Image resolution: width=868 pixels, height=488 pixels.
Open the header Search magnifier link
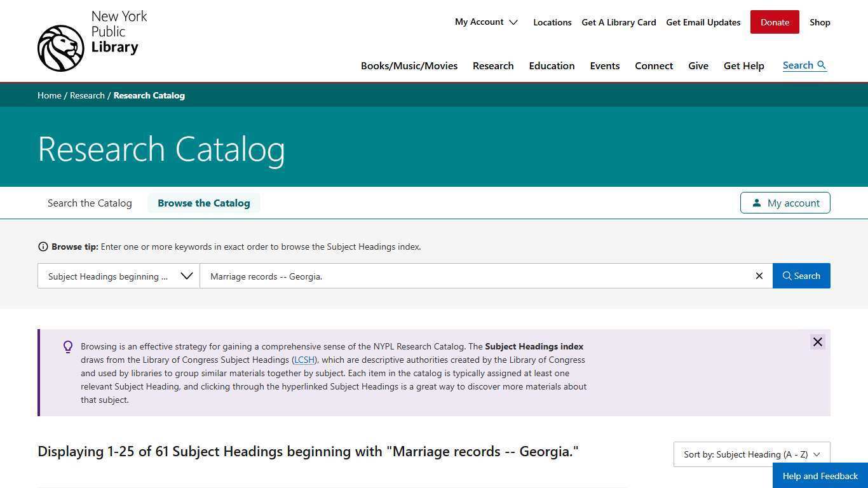pos(804,65)
